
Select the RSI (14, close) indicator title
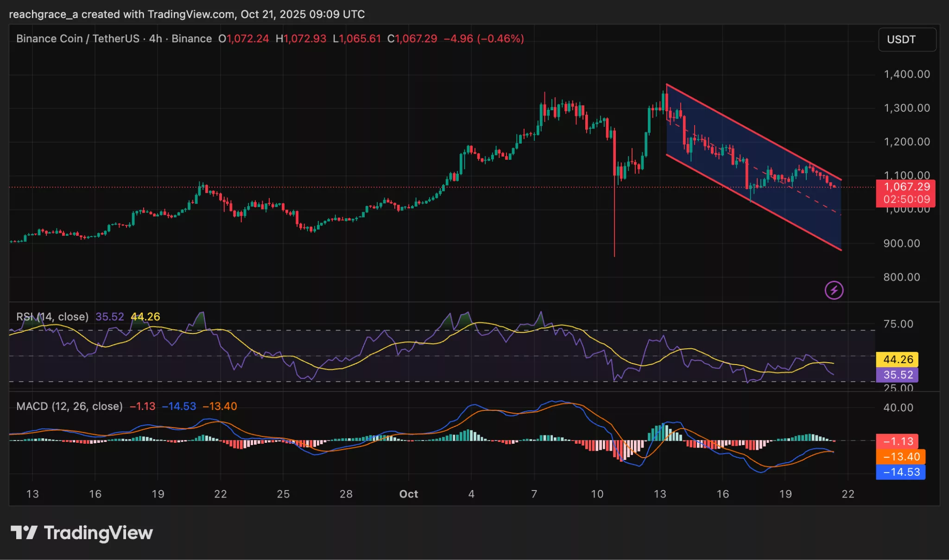(52, 317)
